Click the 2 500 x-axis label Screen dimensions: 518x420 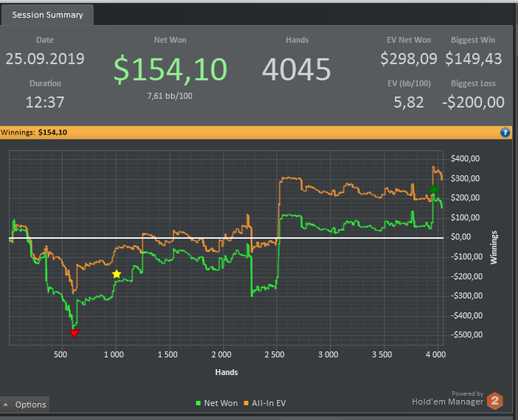[x=275, y=355]
